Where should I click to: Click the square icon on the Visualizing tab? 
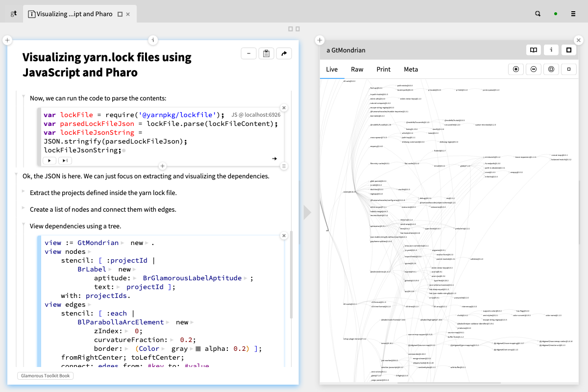tap(120, 14)
